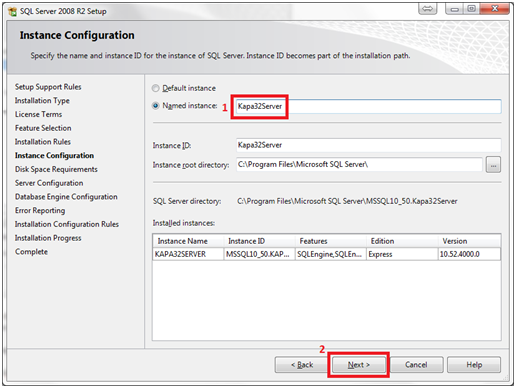Click the double-arrow icon in title bar

coord(427,9)
